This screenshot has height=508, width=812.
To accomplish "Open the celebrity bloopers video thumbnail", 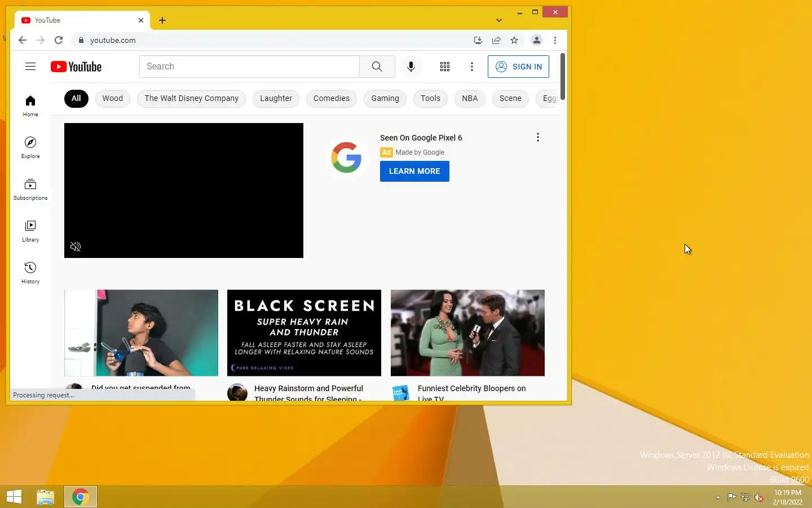I will tap(467, 333).
